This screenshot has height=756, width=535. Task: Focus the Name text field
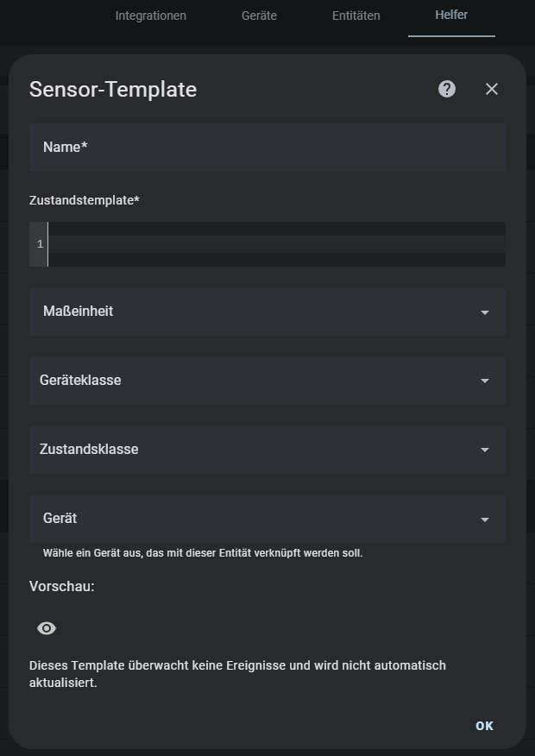pos(267,148)
